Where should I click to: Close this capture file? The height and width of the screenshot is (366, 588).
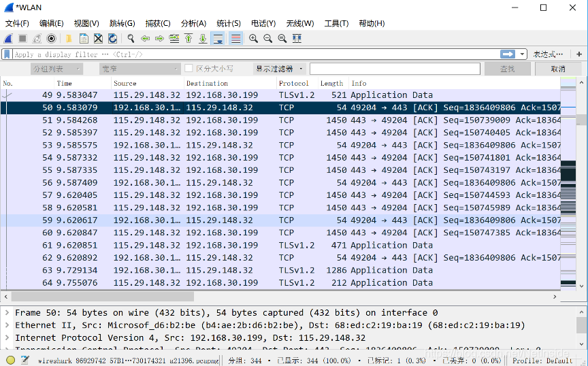(98, 38)
